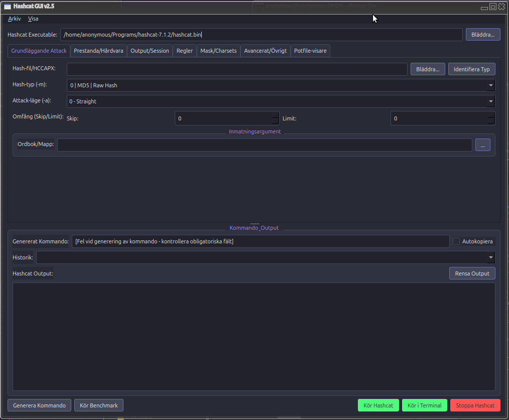
Task: Click the ellipsis browse button for Ordbok/Mapp
Action: point(483,145)
